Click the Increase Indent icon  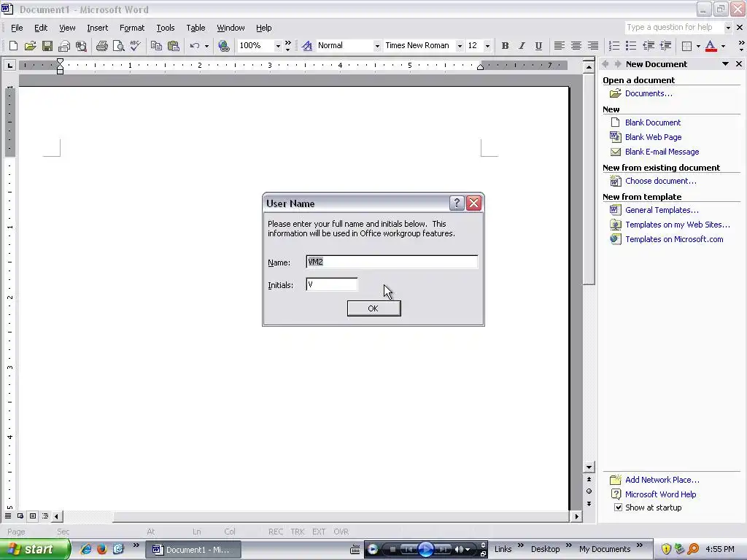pos(665,46)
